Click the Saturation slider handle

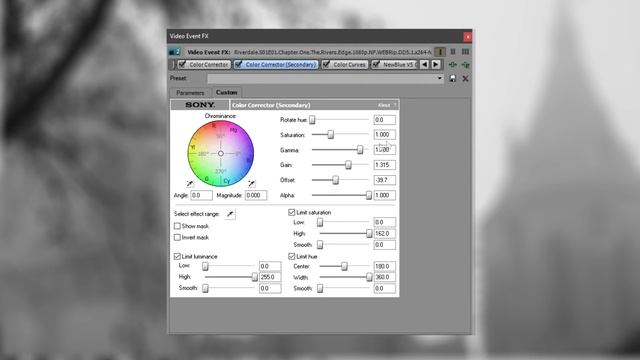tap(331, 134)
